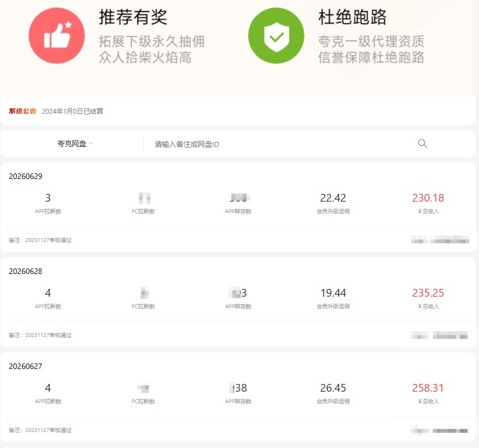Screen dimensions: 479x448
Task: Select the date 20260628
Action: 25,271
